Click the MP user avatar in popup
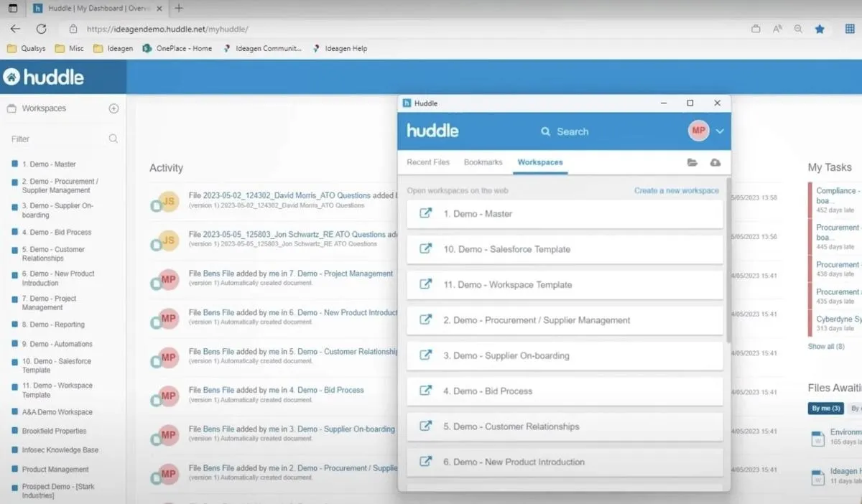Screen dimensions: 862x504 (x=698, y=131)
